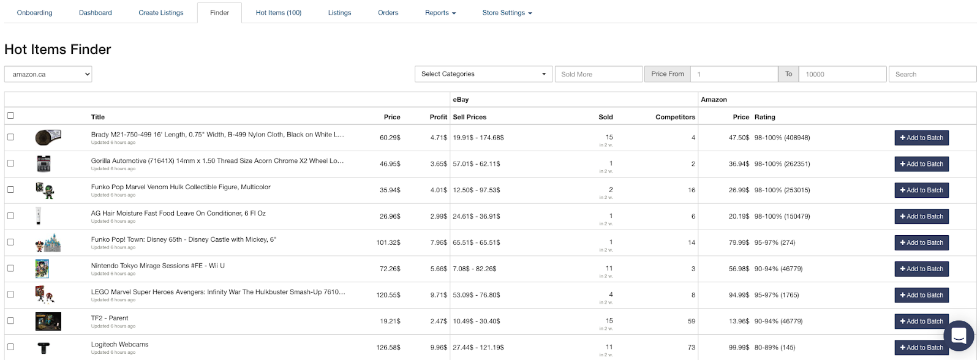Focus the Search input box
980x360 pixels.
click(932, 74)
